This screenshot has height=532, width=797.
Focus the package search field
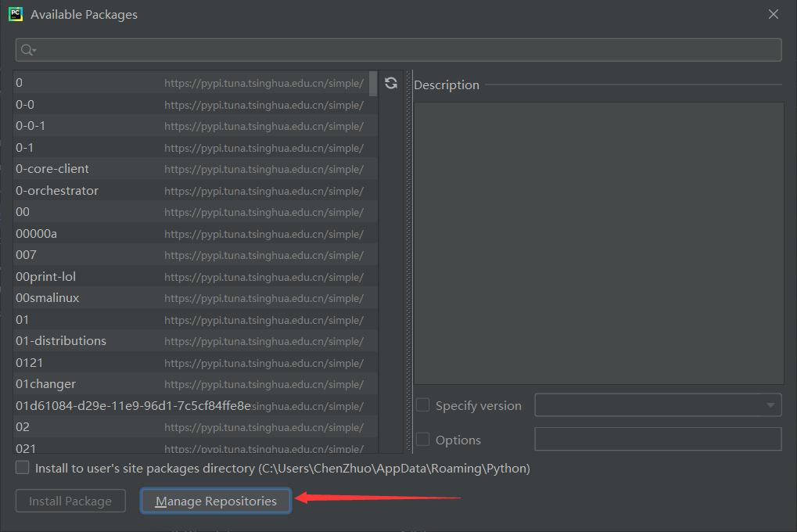(x=407, y=50)
